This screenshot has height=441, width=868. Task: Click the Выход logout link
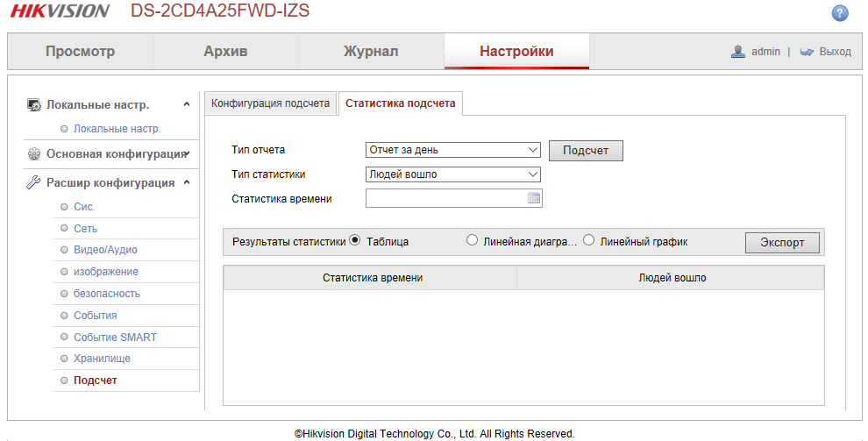click(x=835, y=52)
